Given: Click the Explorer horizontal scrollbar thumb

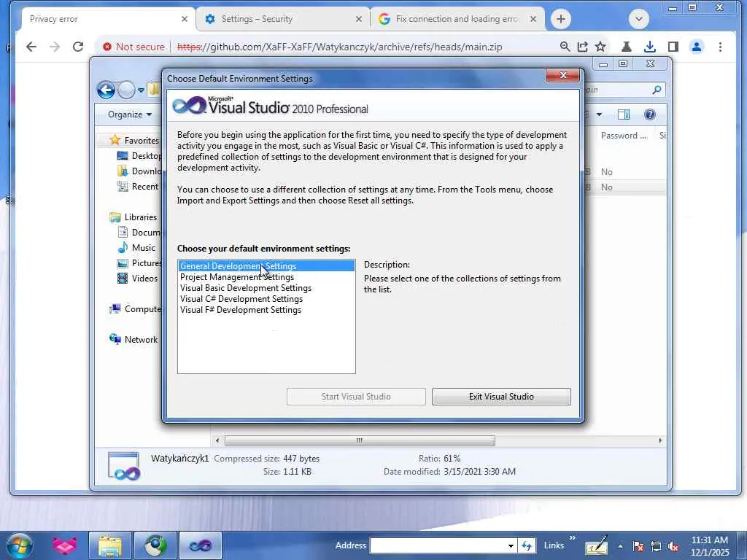Looking at the screenshot, I should (360, 440).
